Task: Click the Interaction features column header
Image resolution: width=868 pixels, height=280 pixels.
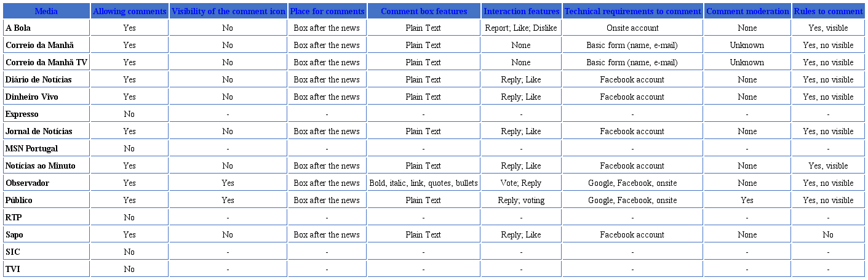Action: [521, 11]
